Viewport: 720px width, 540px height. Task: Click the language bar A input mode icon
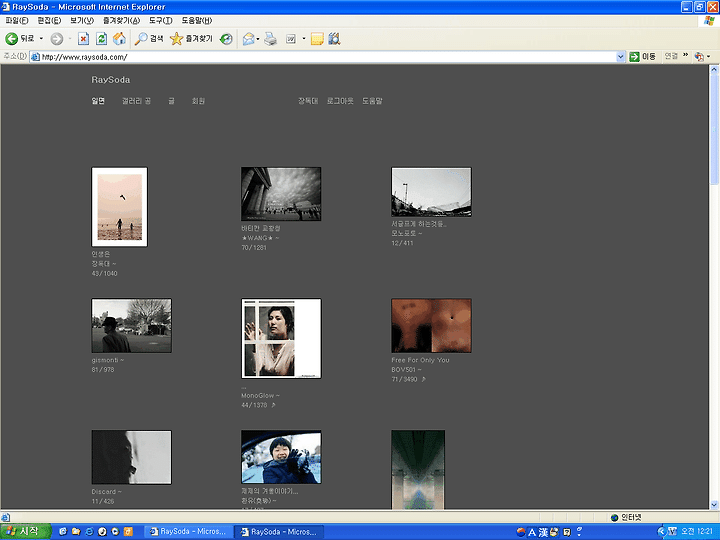tap(532, 532)
